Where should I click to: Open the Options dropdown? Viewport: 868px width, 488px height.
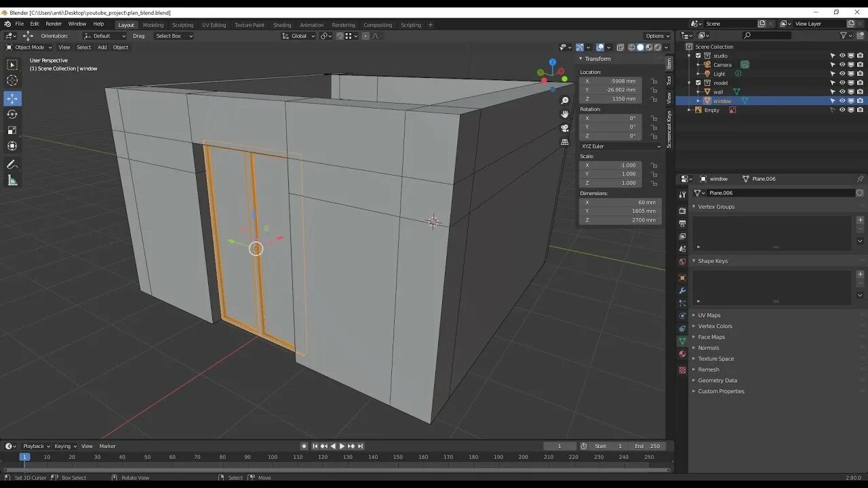657,36
